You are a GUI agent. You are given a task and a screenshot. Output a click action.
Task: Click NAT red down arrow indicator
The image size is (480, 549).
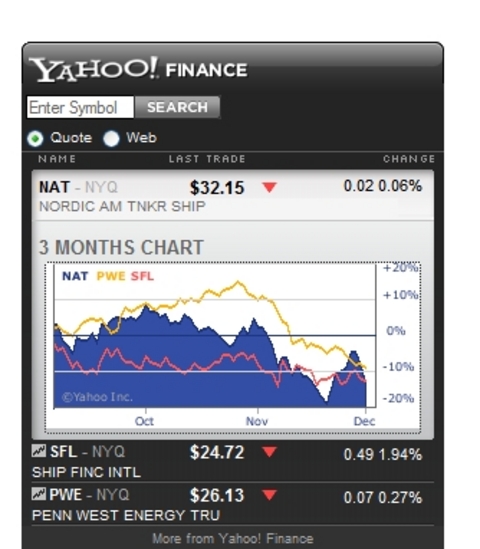269,187
